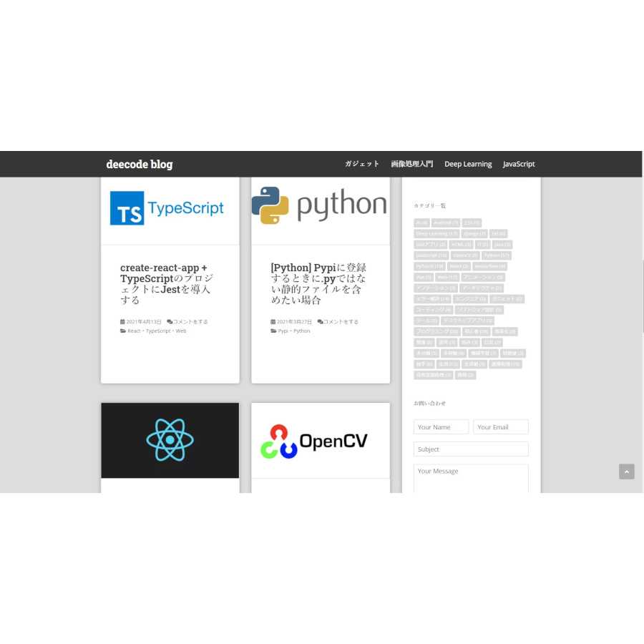This screenshot has width=644, height=644.
Task: Click the comment link on the Pypi post
Action: pos(341,322)
